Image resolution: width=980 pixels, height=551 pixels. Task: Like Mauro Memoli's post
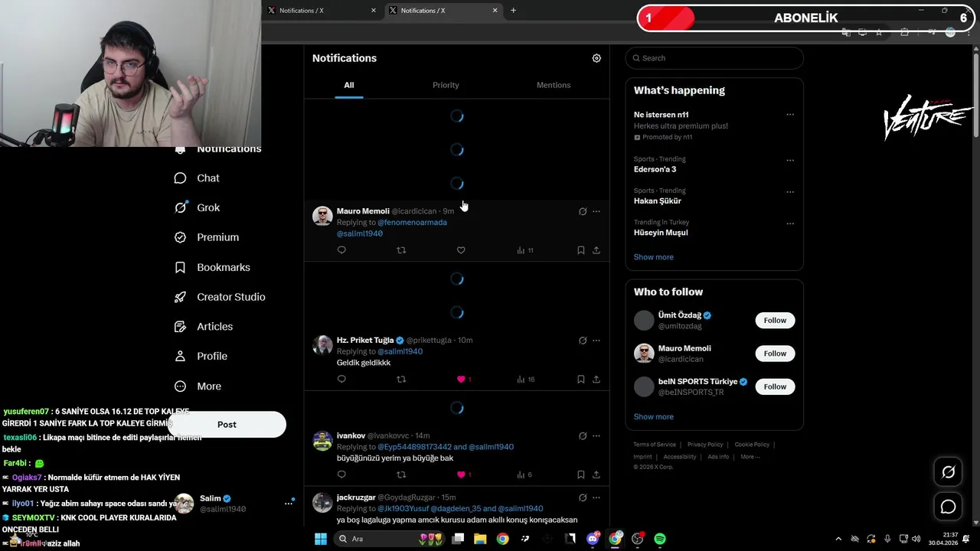coord(461,250)
